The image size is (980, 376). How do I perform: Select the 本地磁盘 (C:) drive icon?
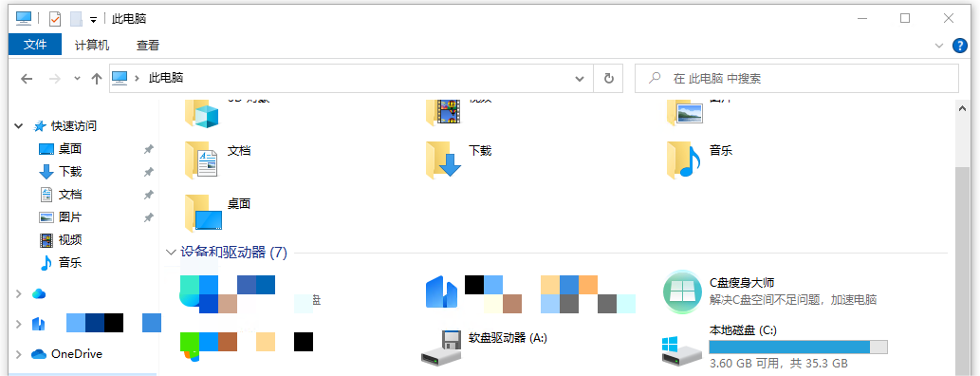point(681,351)
